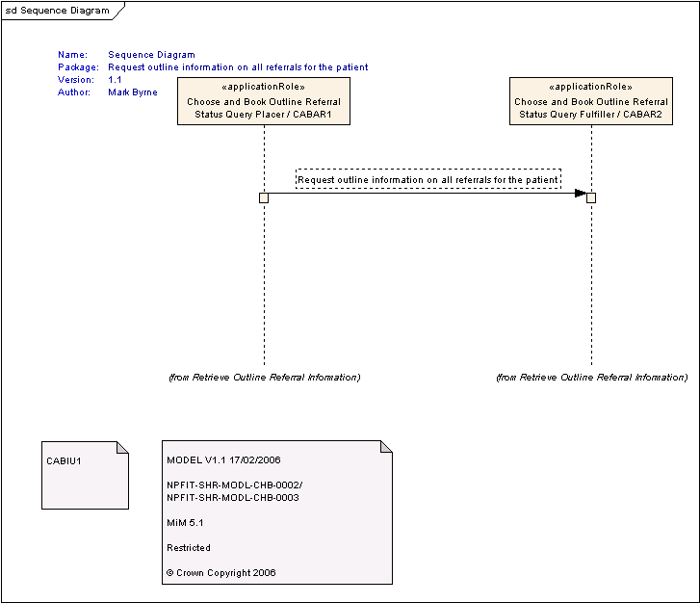700x603 pixels.
Task: Select the CABAR1 Placer applicationRole box
Action: (x=264, y=101)
